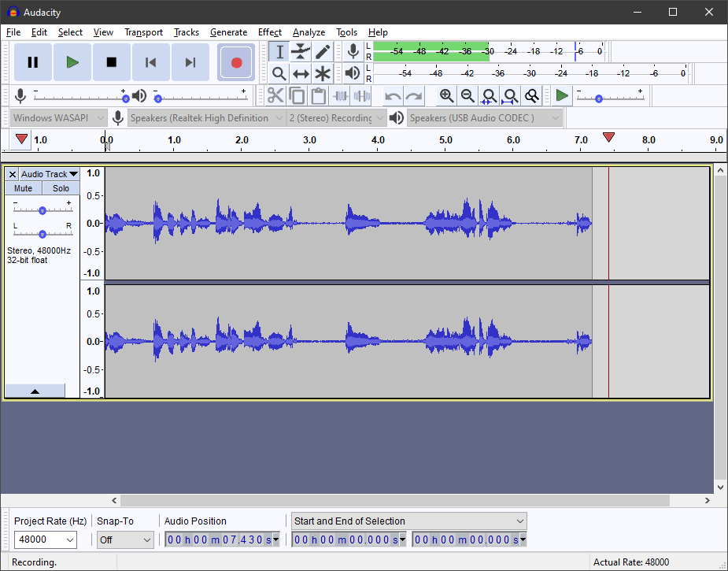Click the pinned play head button in the timeline
Image resolution: width=728 pixels, height=571 pixels.
21,139
